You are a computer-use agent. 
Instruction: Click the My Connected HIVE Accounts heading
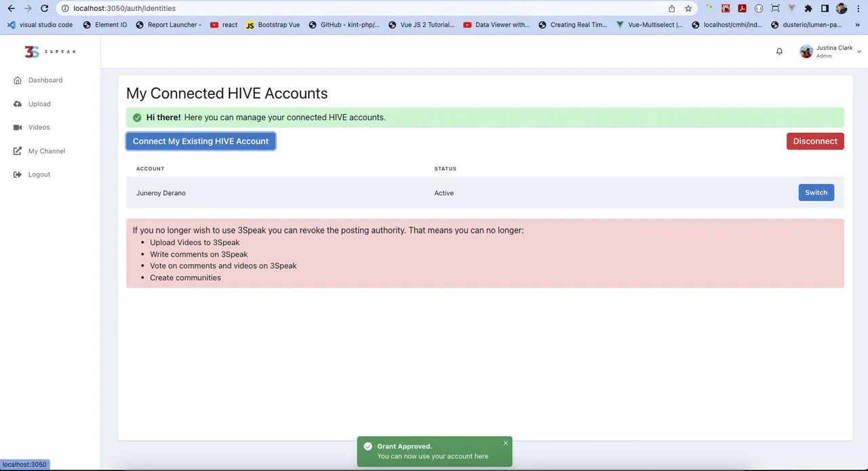click(x=226, y=93)
